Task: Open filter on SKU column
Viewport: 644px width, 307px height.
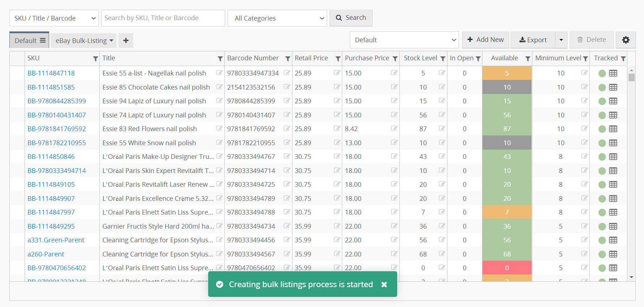Action: pos(95,59)
